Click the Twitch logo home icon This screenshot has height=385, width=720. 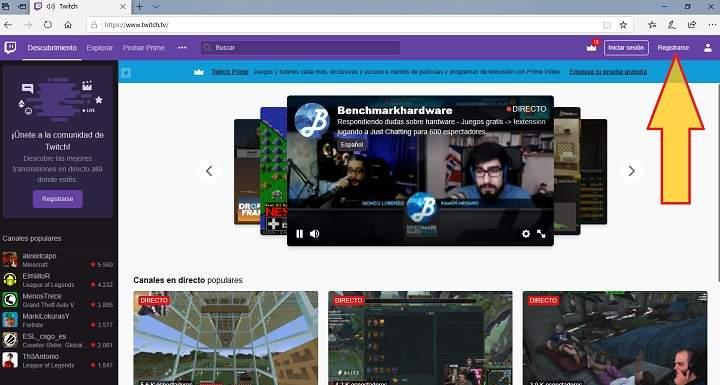click(10, 47)
